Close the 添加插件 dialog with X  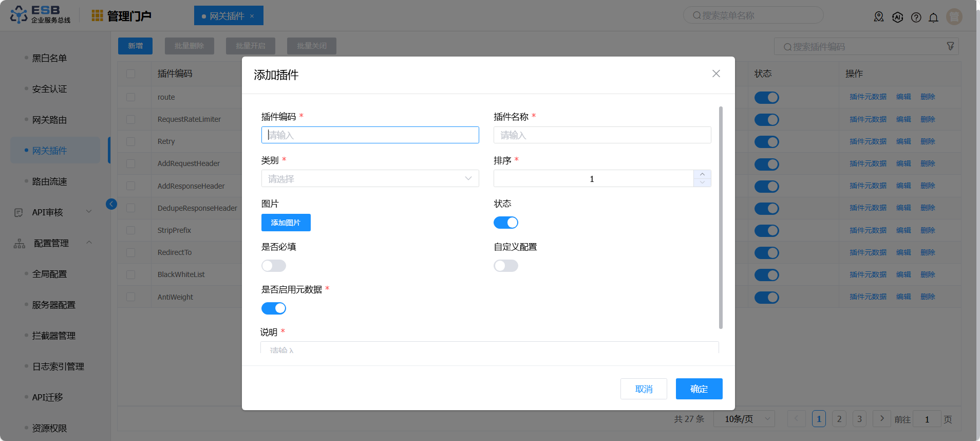point(716,73)
